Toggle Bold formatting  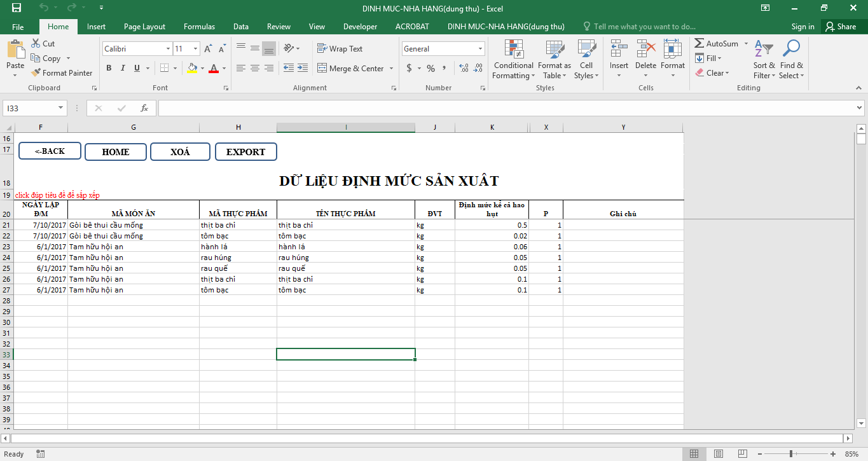click(x=109, y=69)
